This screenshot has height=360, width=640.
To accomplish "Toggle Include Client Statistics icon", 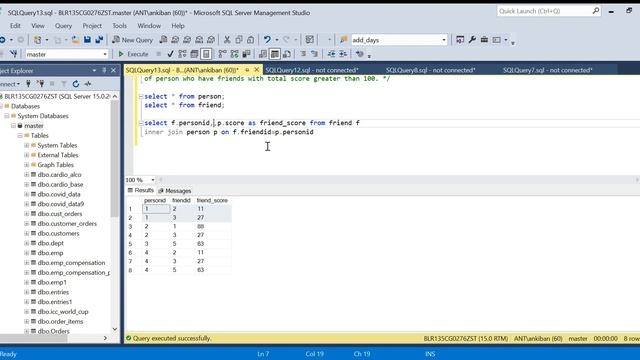I will (247, 54).
